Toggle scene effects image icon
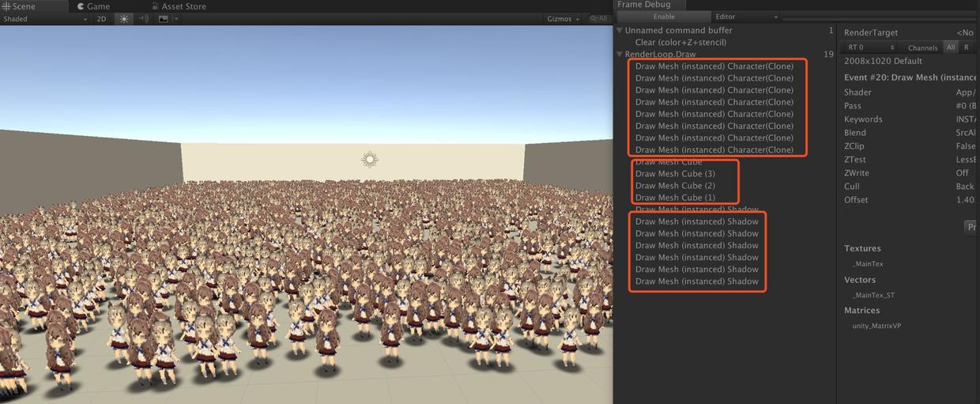 164,19
